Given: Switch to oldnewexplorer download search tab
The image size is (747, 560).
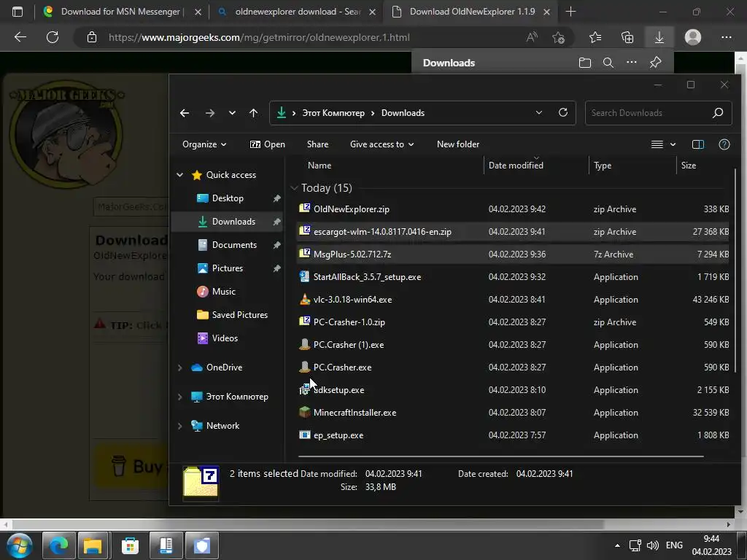Looking at the screenshot, I should [295, 12].
